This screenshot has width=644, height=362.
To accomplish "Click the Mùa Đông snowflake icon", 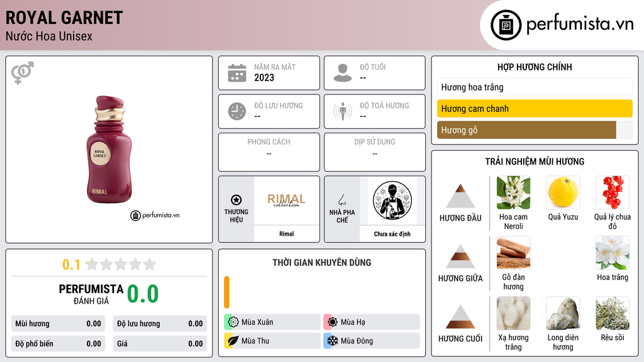I will pos(333,341).
